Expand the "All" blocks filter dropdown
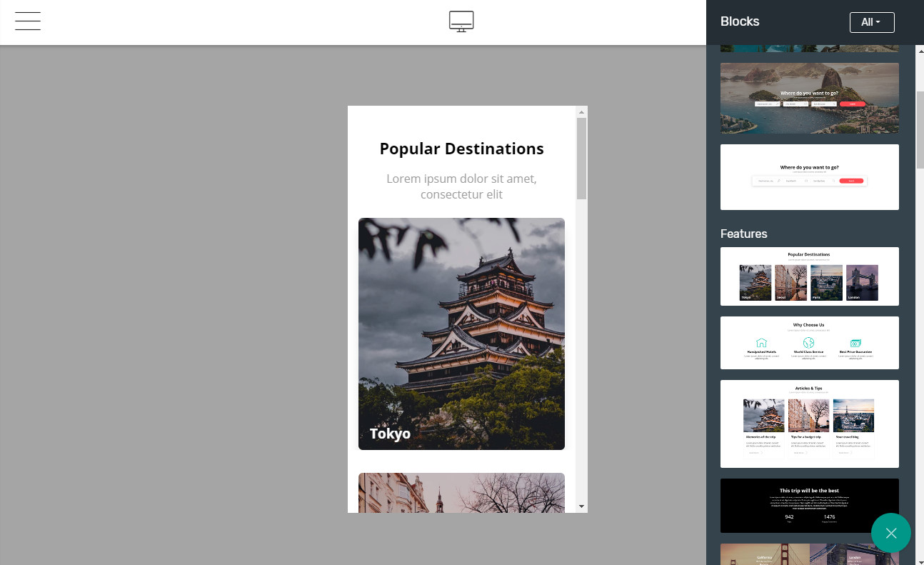This screenshot has height=565, width=924. (x=871, y=22)
